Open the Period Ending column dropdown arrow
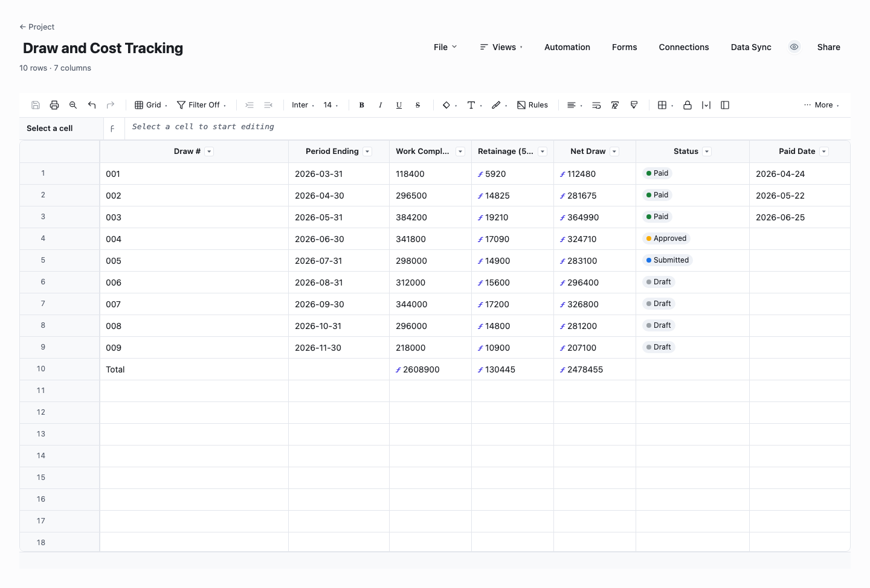 367,152
